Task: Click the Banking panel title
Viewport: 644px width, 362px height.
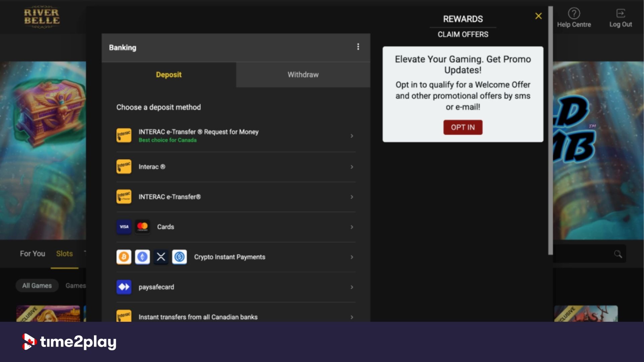Action: 123,48
